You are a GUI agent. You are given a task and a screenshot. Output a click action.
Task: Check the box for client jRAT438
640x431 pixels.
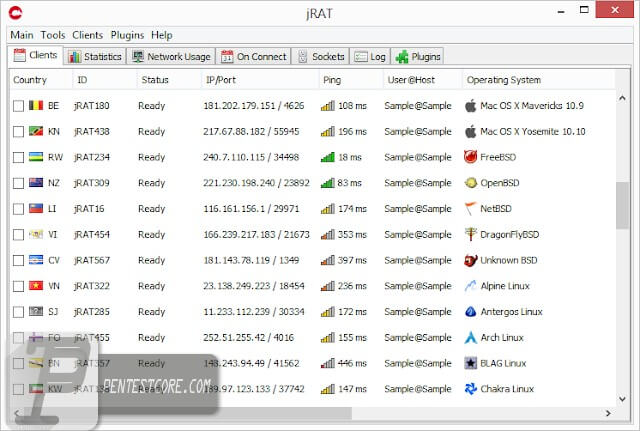[18, 132]
